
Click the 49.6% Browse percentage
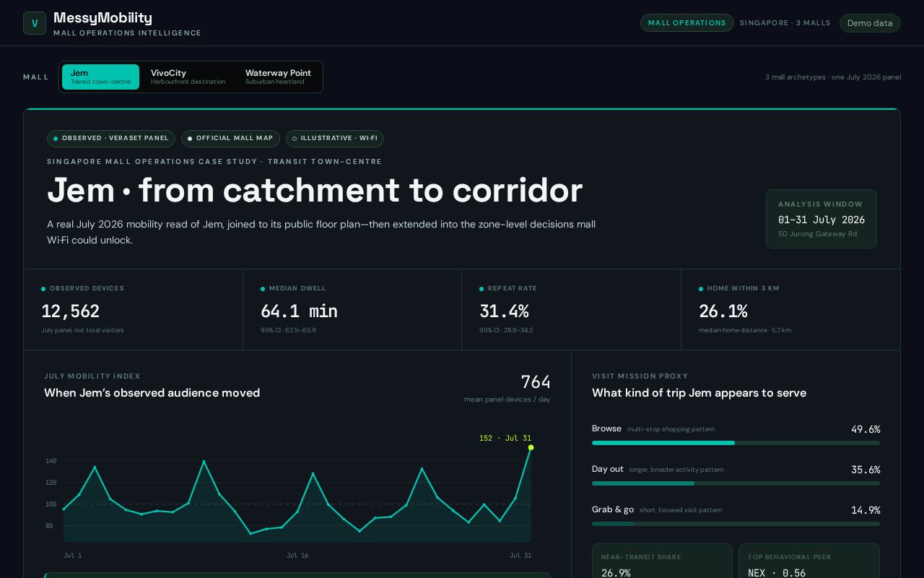[x=866, y=429]
